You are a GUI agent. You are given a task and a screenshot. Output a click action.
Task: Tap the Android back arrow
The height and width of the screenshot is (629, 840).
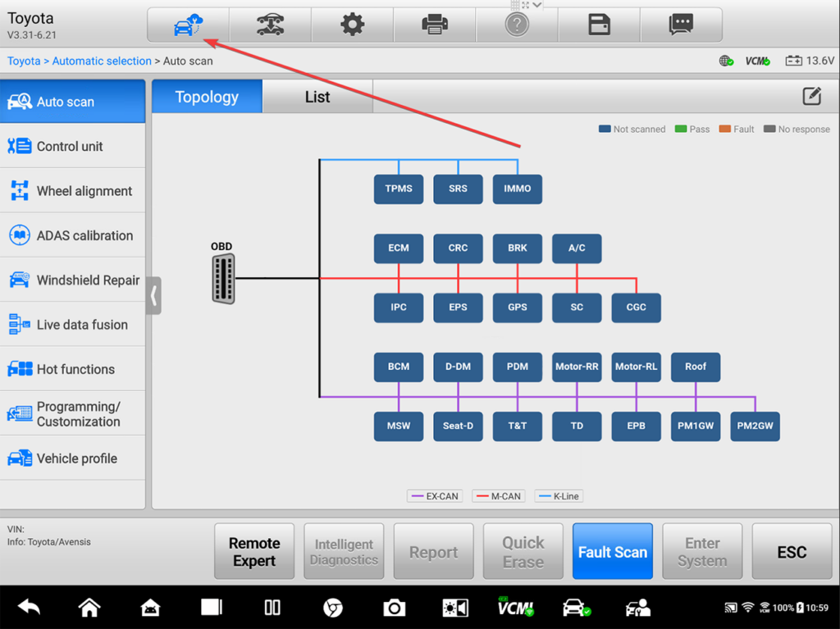29,608
